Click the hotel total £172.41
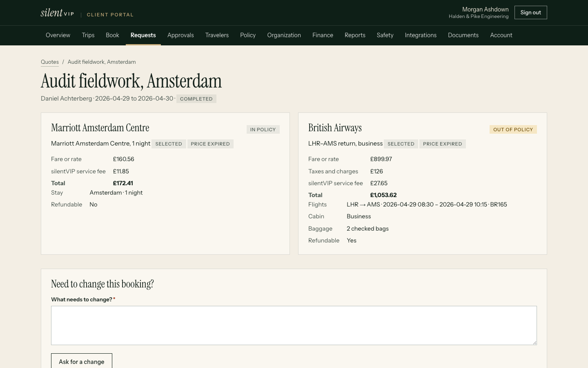588x368 pixels. 123,183
